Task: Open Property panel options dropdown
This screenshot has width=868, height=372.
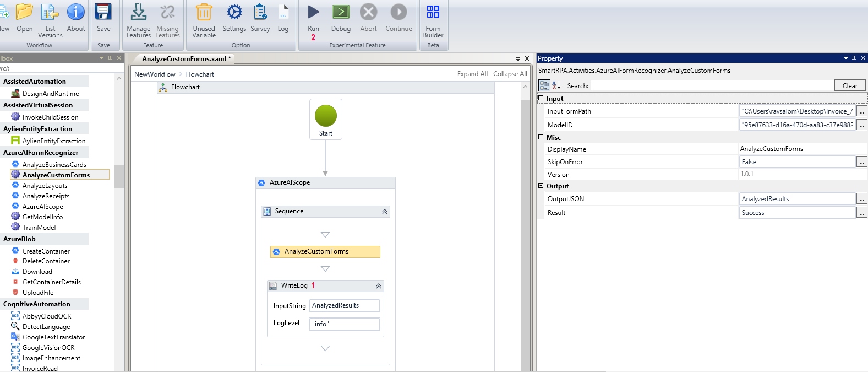Action: pos(846,58)
